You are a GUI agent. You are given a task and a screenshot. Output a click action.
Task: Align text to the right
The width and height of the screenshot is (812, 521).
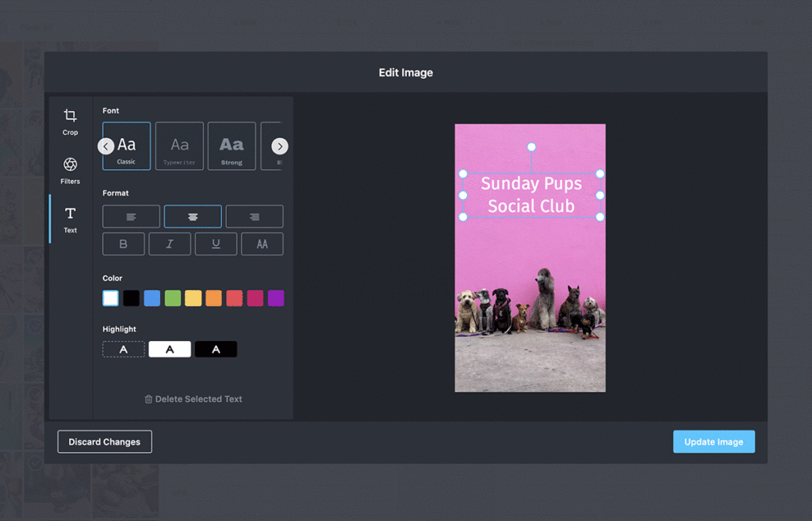(x=255, y=216)
